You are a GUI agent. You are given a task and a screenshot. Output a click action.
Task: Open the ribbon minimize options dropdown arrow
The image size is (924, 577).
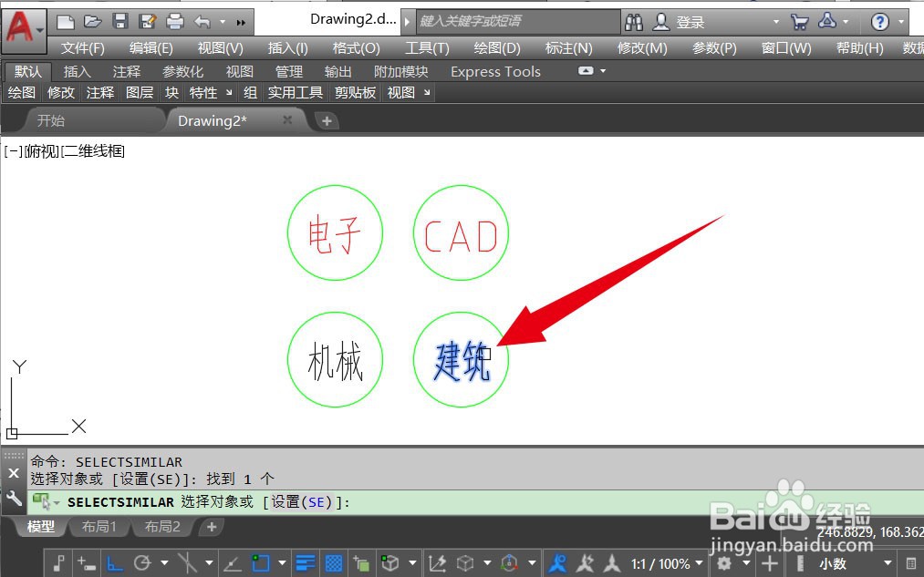pos(603,71)
